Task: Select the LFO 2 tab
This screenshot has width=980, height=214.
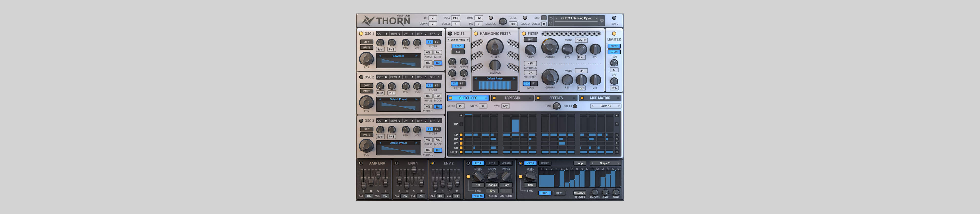Action: pyautogui.click(x=492, y=164)
